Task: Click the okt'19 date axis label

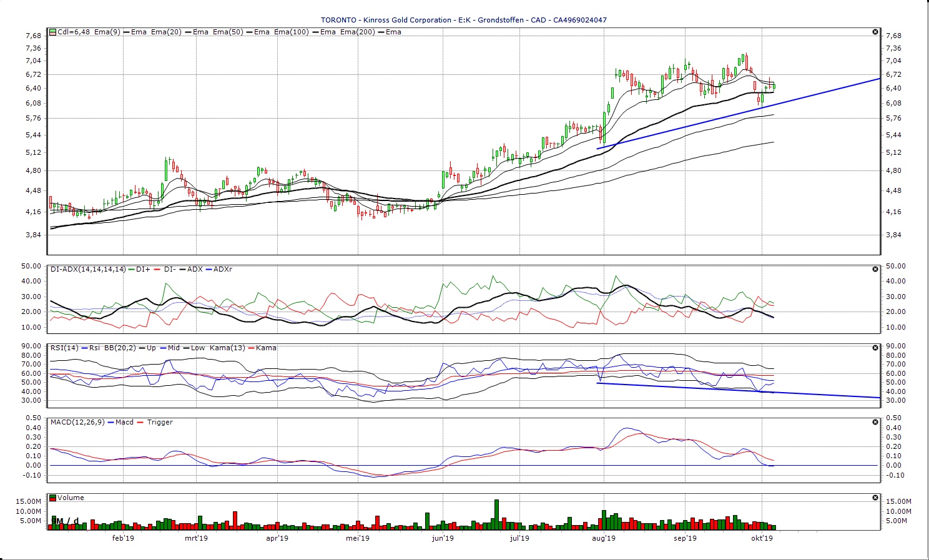Action: pyautogui.click(x=762, y=538)
